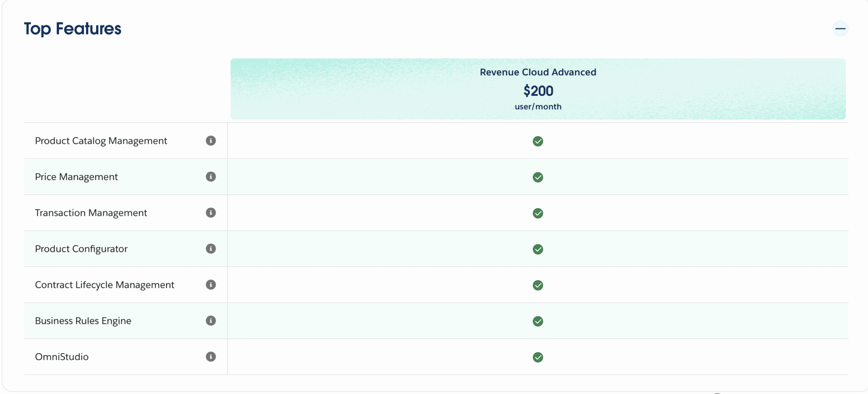The width and height of the screenshot is (868, 394).
Task: Click the Price Management green checkmark
Action: (537, 177)
